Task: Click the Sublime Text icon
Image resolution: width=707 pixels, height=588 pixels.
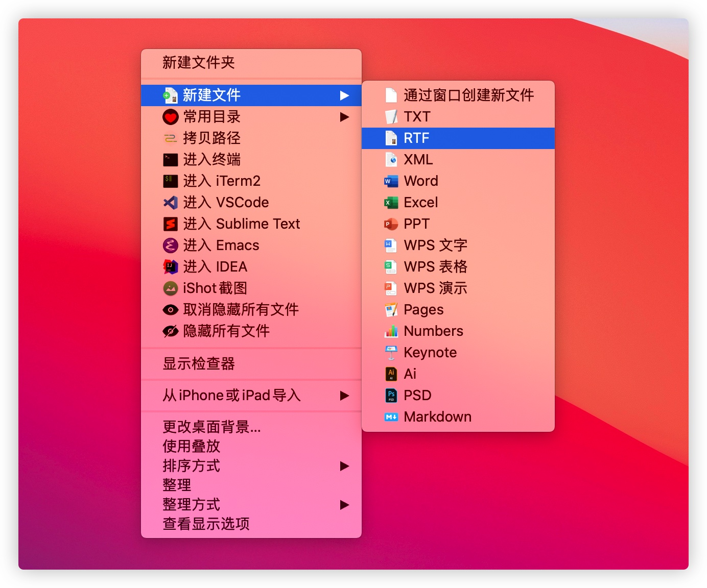Action: point(170,224)
